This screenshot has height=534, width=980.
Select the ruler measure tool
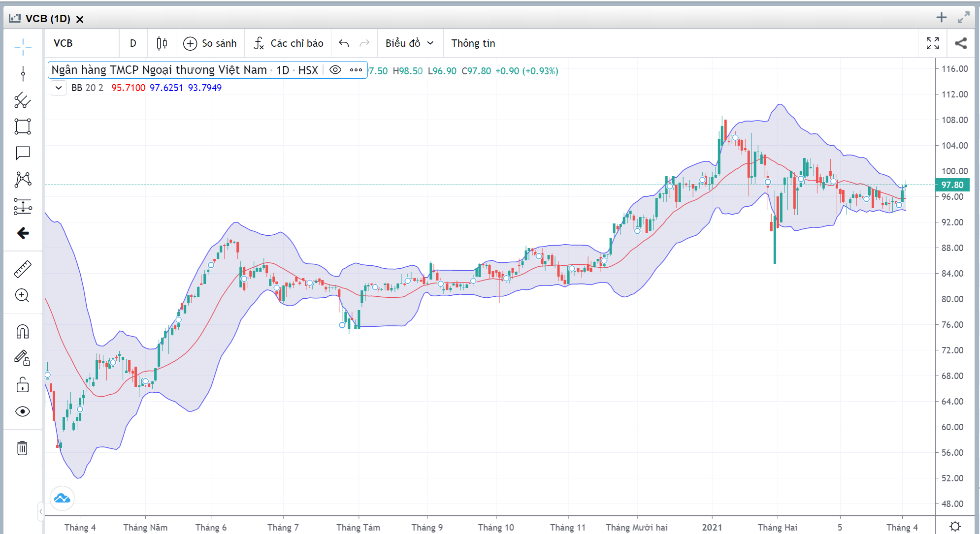(x=23, y=269)
